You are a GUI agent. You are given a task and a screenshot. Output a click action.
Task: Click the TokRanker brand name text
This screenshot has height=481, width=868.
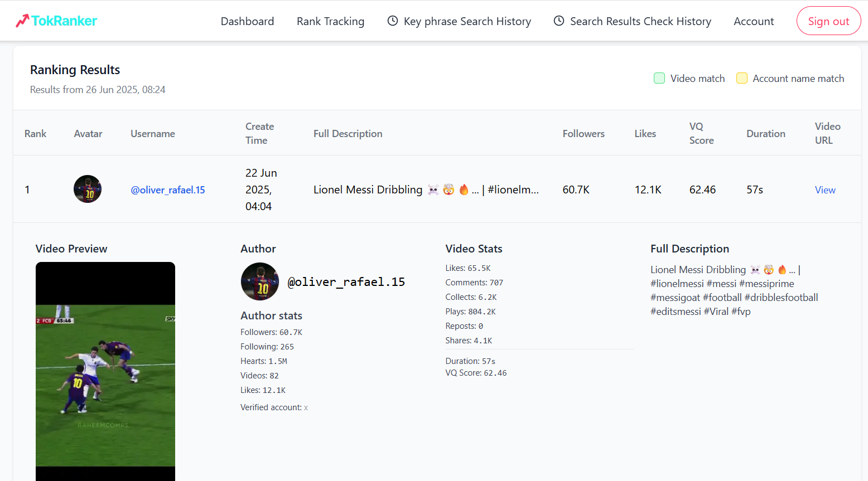[x=64, y=21]
